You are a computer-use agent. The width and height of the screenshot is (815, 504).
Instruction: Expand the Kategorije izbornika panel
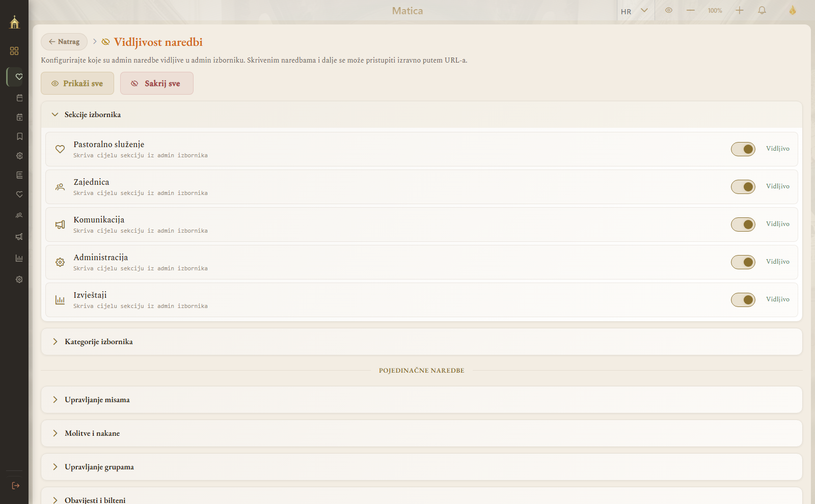(422, 342)
